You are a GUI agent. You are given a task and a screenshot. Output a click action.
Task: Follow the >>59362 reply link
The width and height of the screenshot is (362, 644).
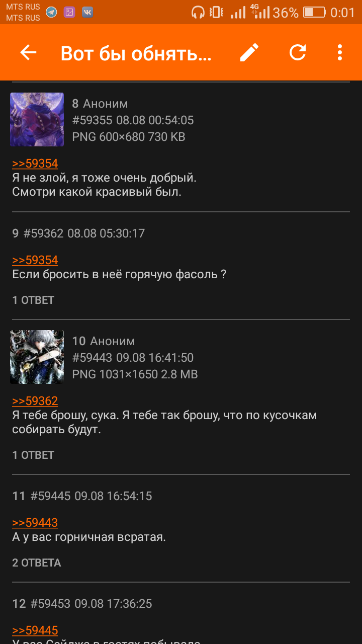pyautogui.click(x=35, y=401)
